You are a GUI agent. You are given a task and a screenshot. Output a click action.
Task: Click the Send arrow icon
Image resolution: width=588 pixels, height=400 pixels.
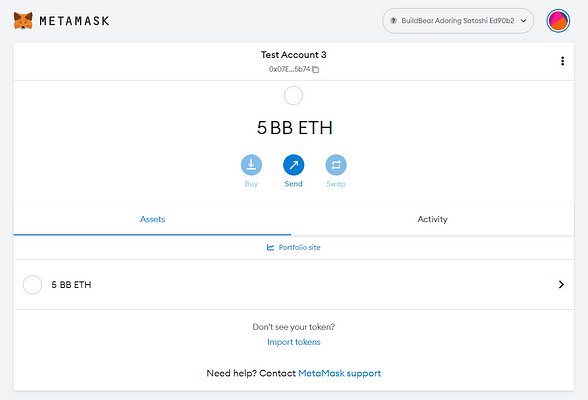click(x=294, y=165)
